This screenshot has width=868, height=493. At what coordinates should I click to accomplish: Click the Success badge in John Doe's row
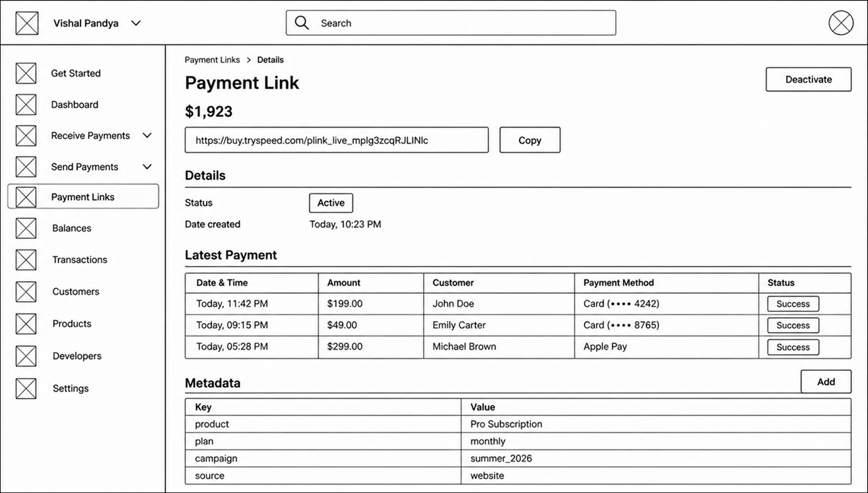(793, 304)
